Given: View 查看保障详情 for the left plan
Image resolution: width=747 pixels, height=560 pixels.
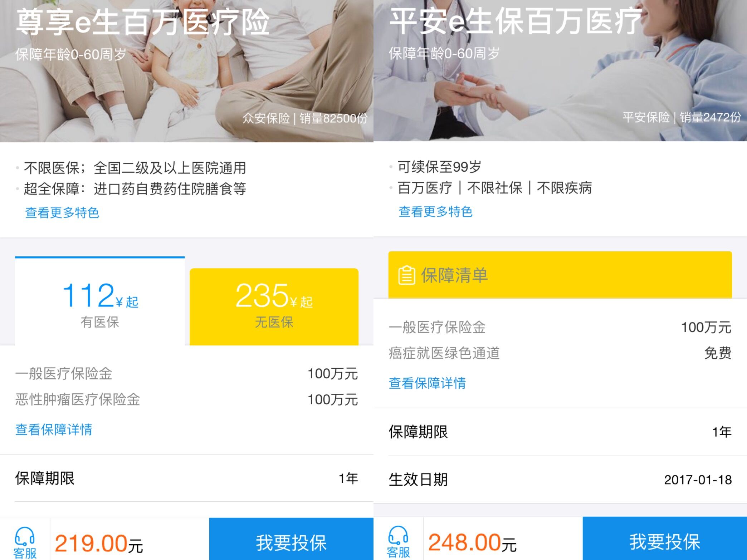Looking at the screenshot, I should point(54,429).
